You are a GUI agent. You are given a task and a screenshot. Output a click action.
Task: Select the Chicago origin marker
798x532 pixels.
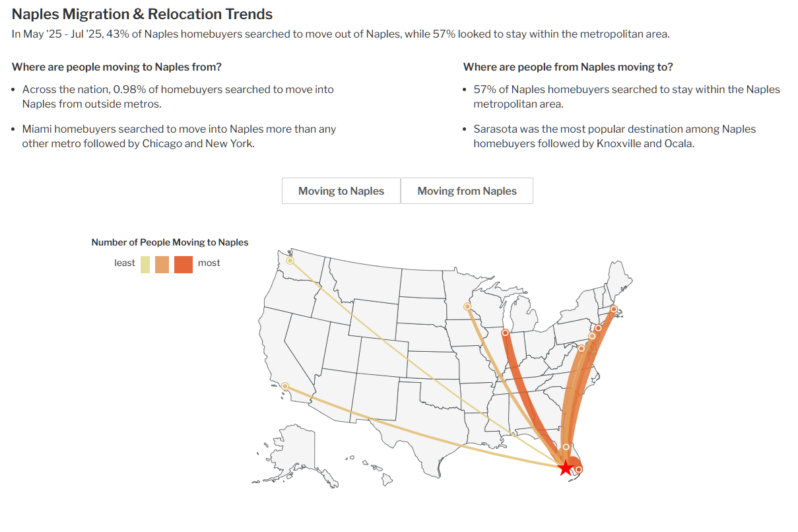tap(505, 333)
